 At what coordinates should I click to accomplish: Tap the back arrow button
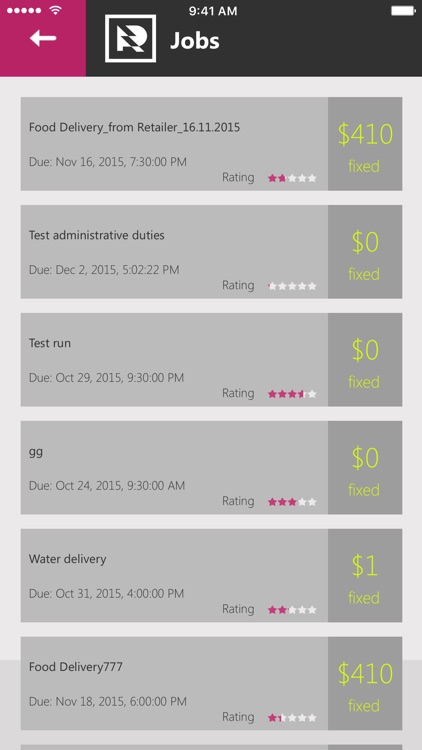(x=43, y=38)
